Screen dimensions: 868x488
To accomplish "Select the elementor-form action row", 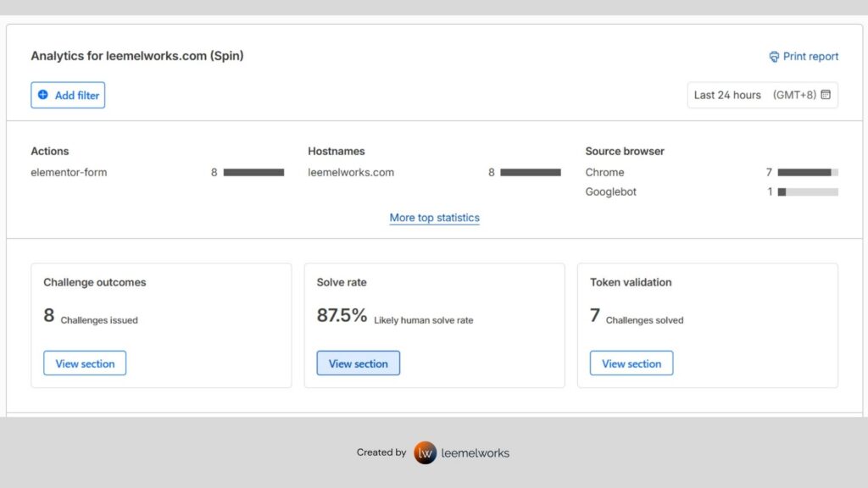I will tap(157, 173).
